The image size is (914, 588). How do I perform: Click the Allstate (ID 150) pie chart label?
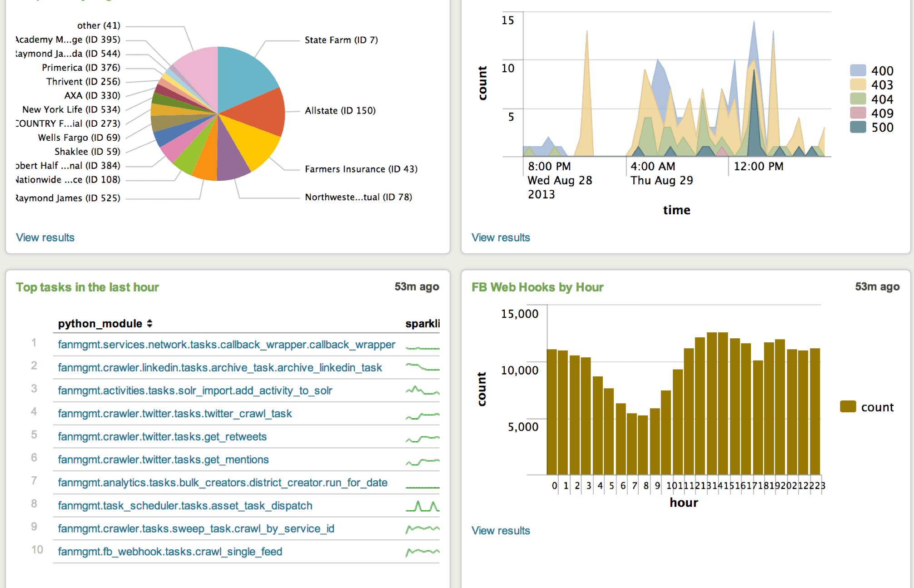(341, 110)
